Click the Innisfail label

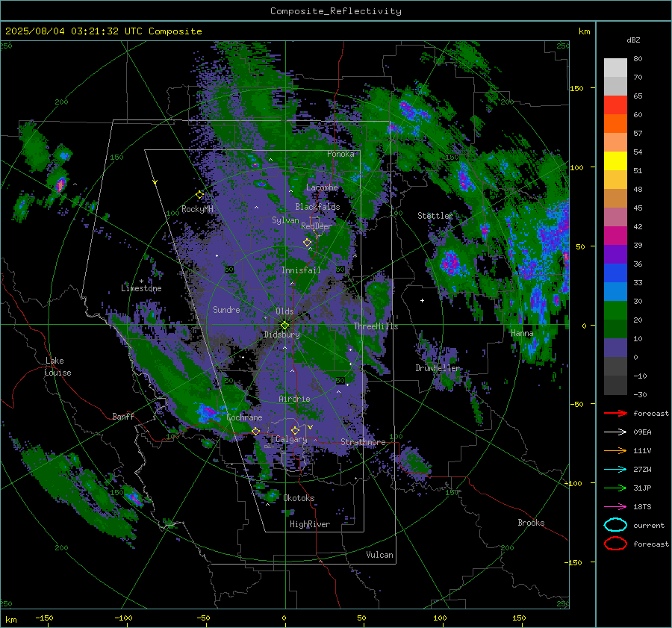coord(301,270)
